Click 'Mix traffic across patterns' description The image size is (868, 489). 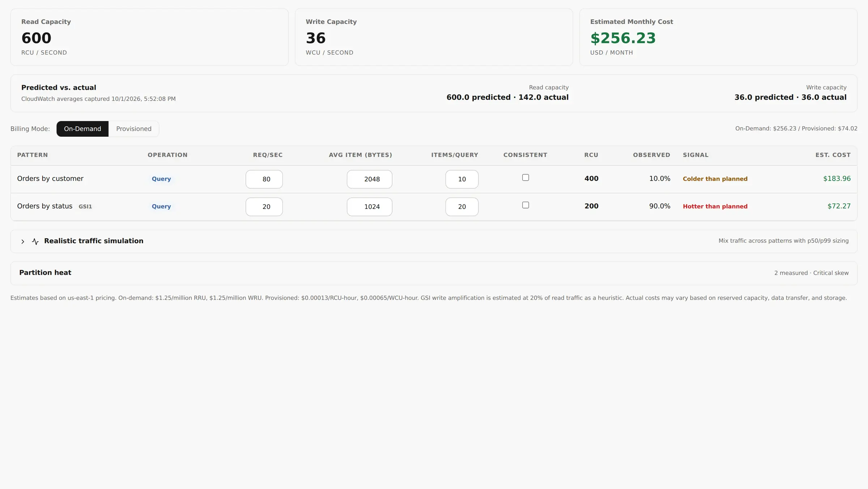click(x=783, y=241)
